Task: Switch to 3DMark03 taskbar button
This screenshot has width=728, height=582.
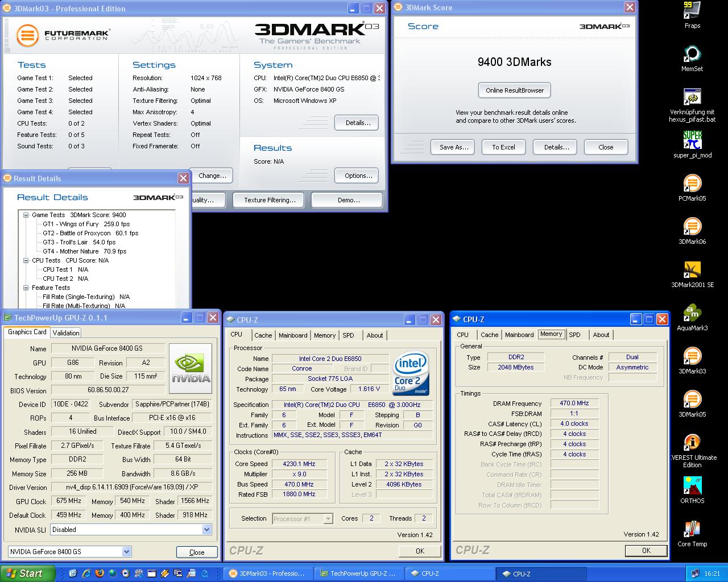Action: click(x=268, y=573)
